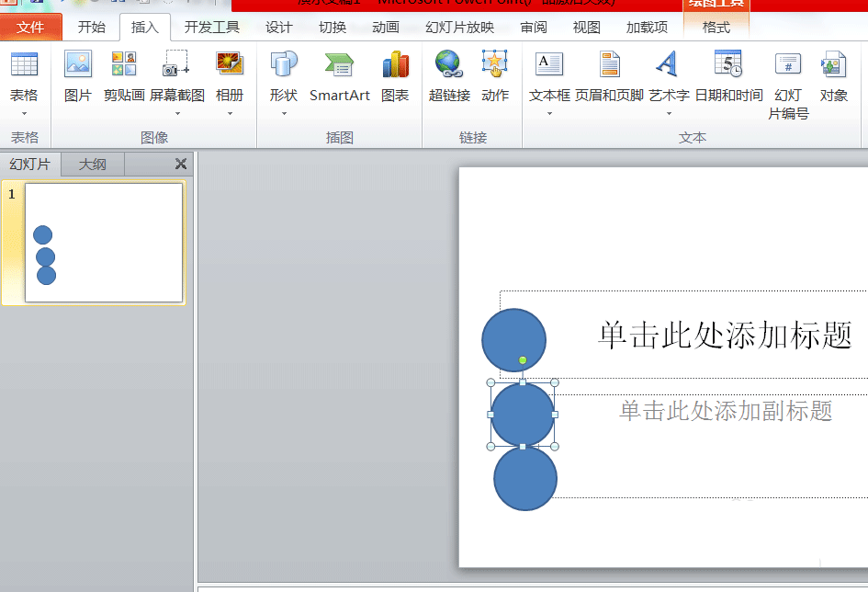Close the slides thumbnail pane
This screenshot has width=868, height=592.
pyautogui.click(x=180, y=164)
